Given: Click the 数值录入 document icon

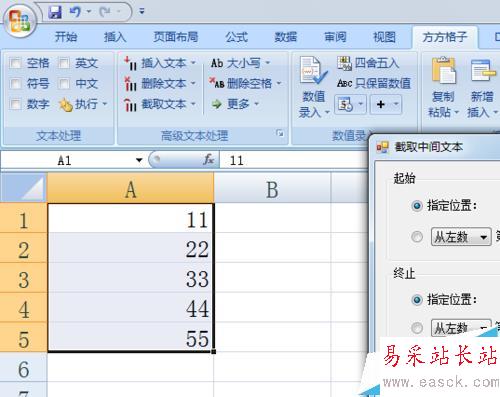Looking at the screenshot, I should [313, 71].
